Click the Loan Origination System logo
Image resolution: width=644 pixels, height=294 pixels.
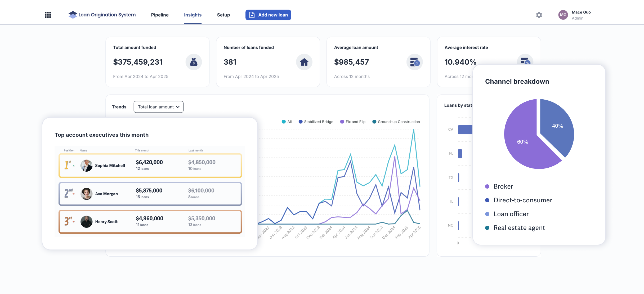[x=102, y=15]
